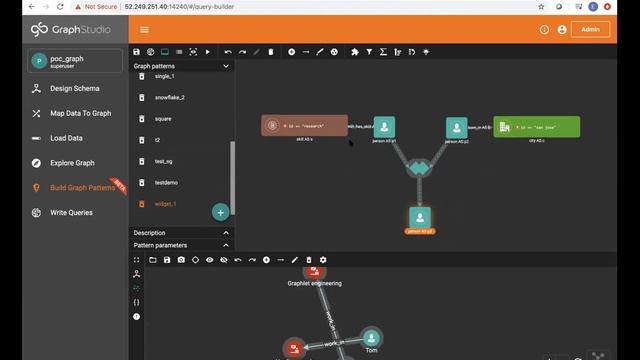Show hidden vertices with the eye icon

(209, 260)
